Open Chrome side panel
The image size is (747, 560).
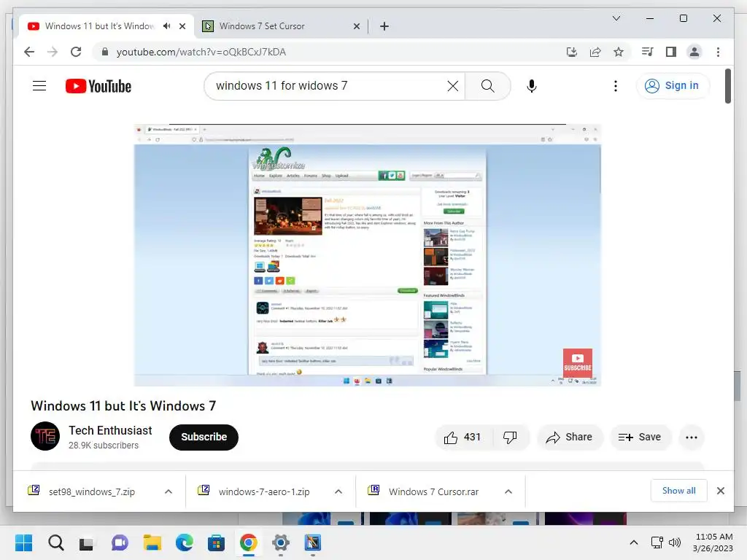pyautogui.click(x=671, y=52)
